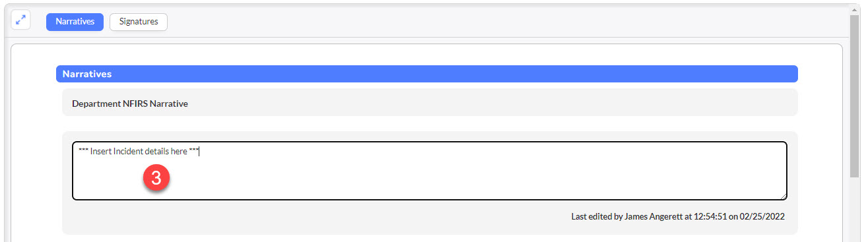Image resolution: width=868 pixels, height=242 pixels.
Task: Click blank area inside narrative box right side
Action: pyautogui.click(x=594, y=171)
